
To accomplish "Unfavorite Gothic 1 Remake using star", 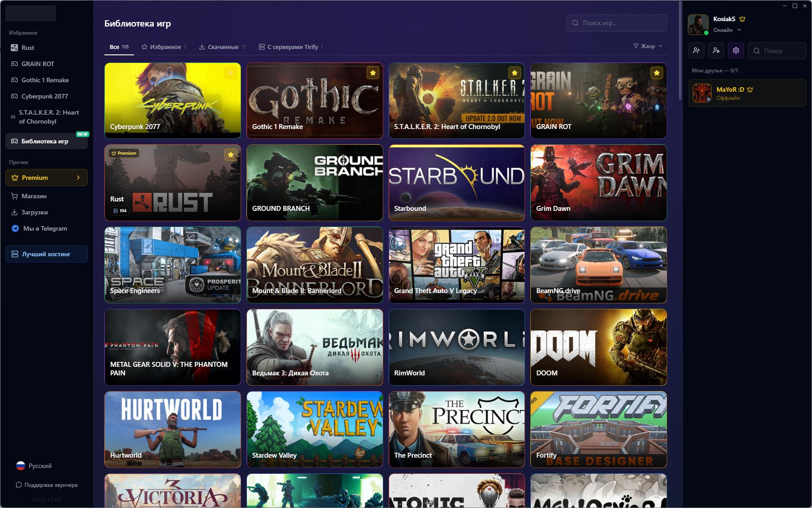I will (x=373, y=73).
